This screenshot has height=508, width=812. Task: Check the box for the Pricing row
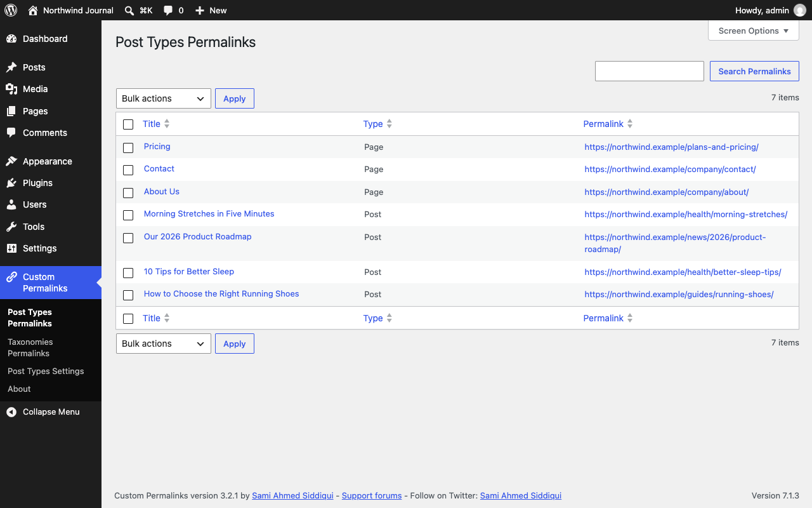[x=128, y=148]
